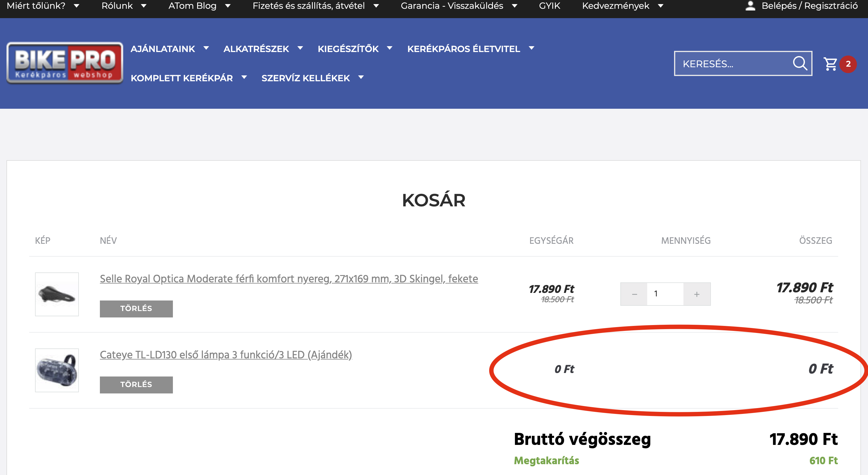Viewport: 868px width, 475px height.
Task: Expand the KIEGÉSZÍTŐK dropdown arrow
Action: [390, 48]
